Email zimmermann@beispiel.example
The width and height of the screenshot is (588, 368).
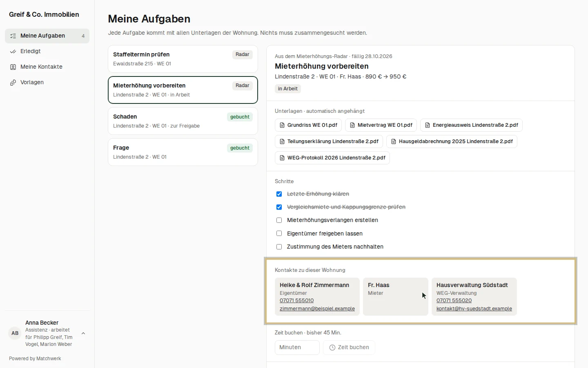coord(317,309)
